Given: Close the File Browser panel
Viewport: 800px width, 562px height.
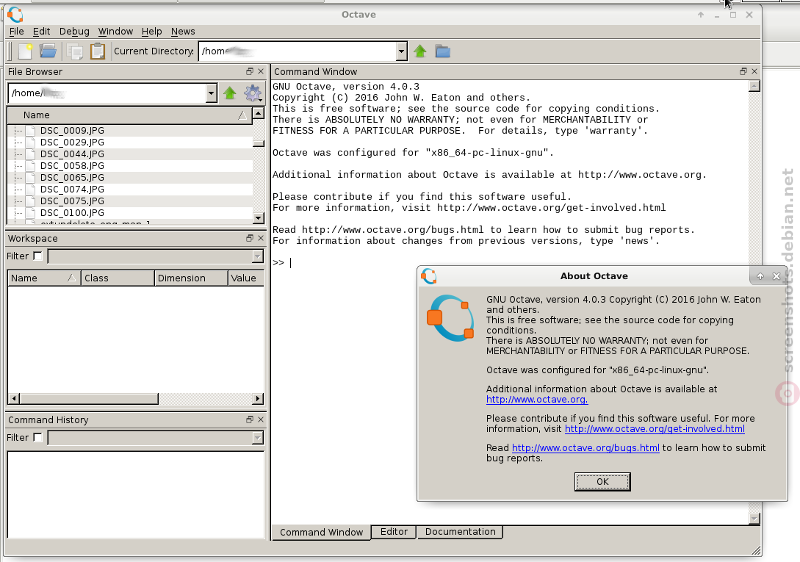Looking at the screenshot, I should [x=261, y=71].
